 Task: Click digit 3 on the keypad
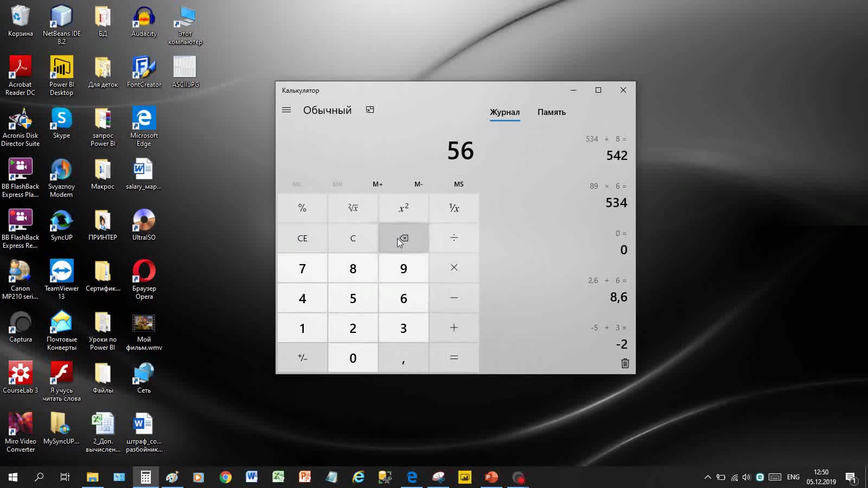click(404, 328)
